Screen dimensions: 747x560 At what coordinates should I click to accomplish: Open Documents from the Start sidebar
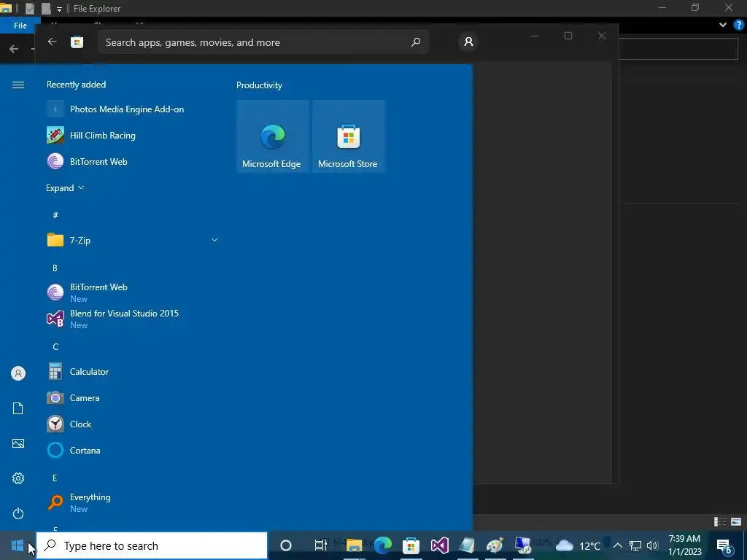[18, 408]
